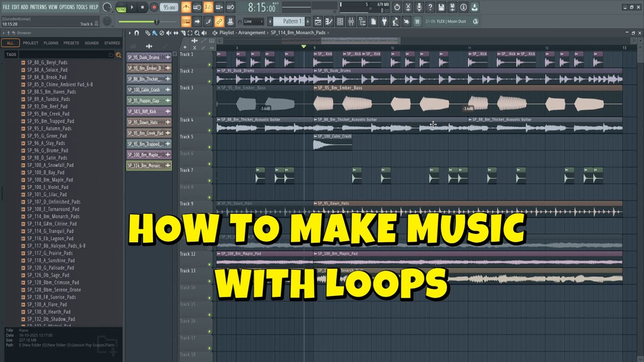This screenshot has width=644, height=362.
Task: Click the project picker document icon
Action: tap(373, 22)
